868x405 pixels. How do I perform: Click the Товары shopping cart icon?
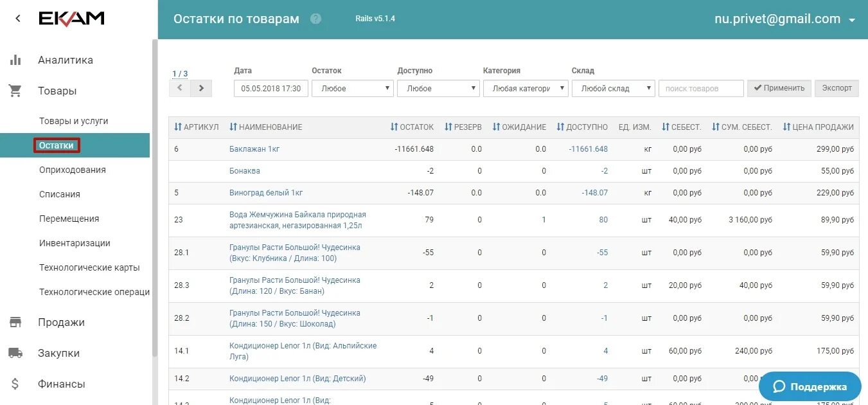click(15, 90)
